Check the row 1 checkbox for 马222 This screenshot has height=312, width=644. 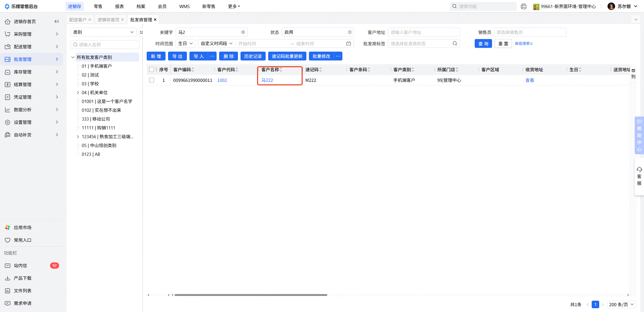click(151, 80)
